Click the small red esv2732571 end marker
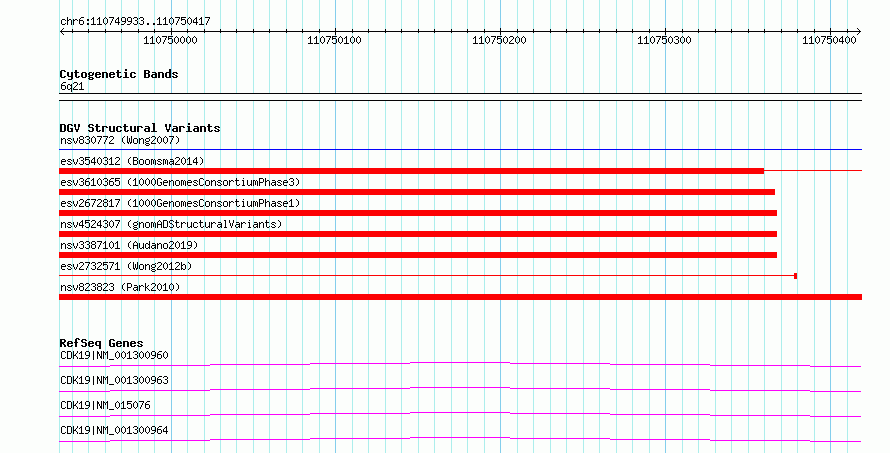Screen dimensions: 890x453 pyautogui.click(x=795, y=276)
